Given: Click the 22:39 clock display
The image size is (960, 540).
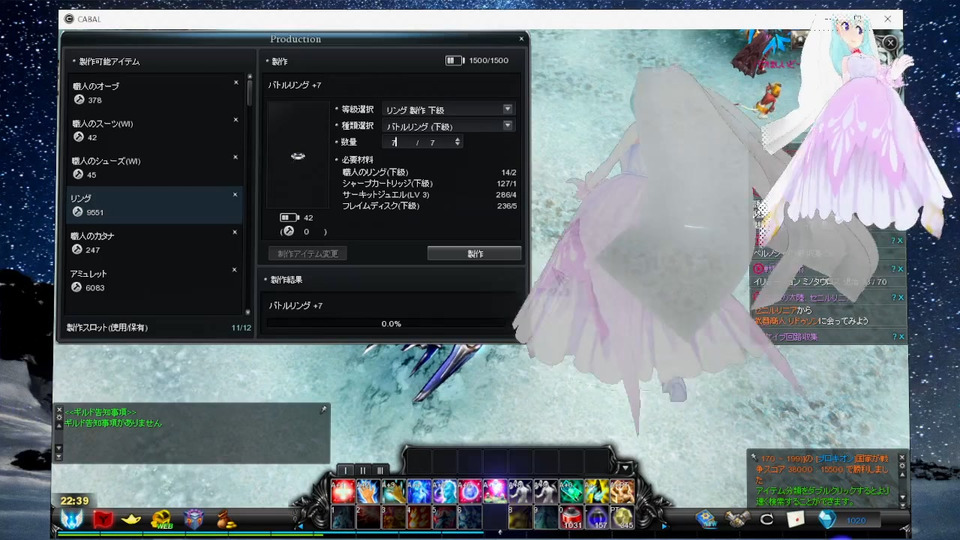Looking at the screenshot, I should (x=74, y=501).
